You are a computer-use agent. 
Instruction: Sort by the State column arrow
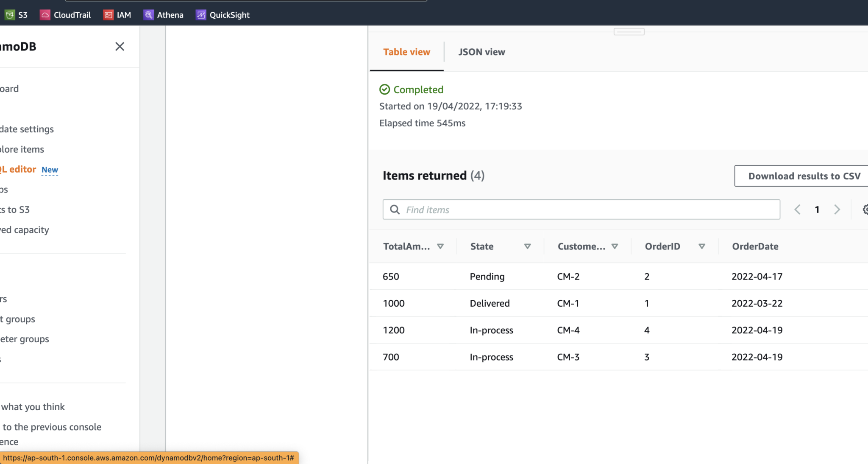coord(528,246)
